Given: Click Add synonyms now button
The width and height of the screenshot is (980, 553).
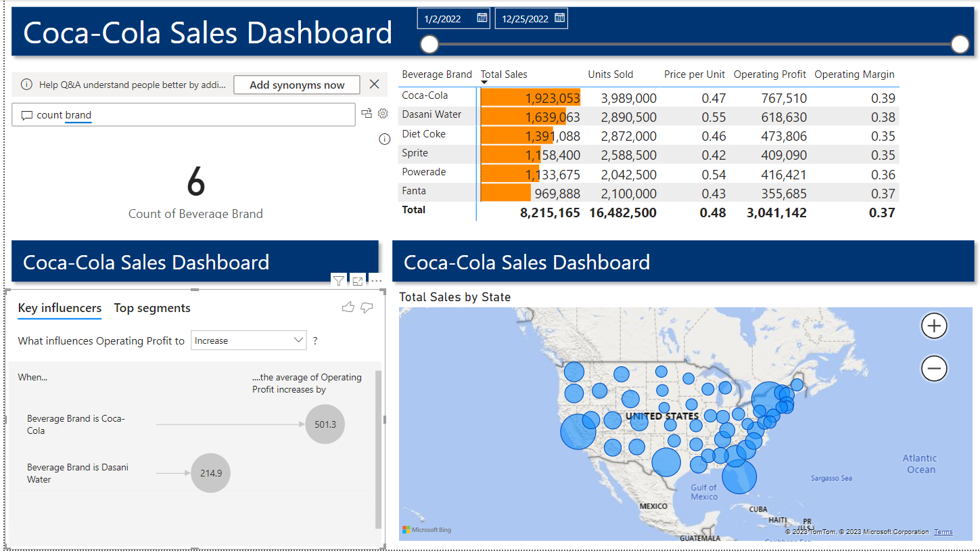Looking at the screenshot, I should 297,85.
